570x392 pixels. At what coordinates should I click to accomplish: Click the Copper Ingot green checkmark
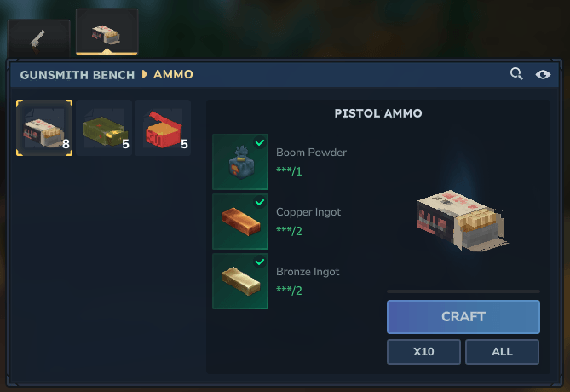point(260,202)
